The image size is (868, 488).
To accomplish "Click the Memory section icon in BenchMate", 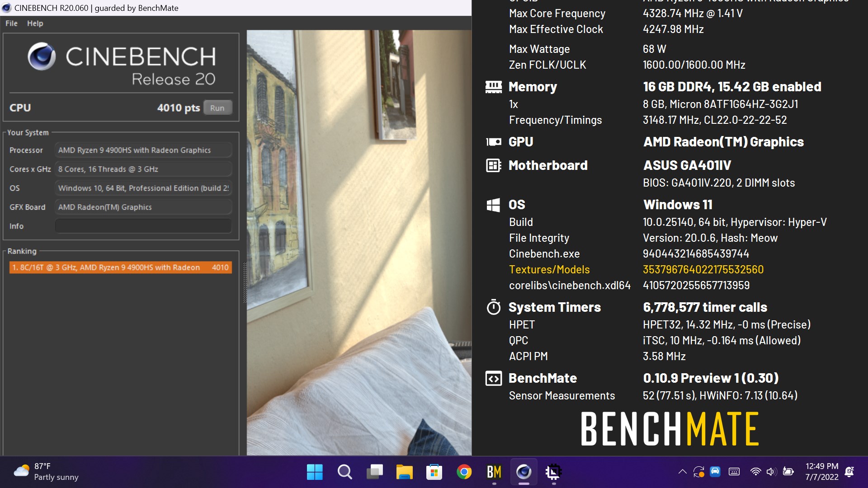I will point(493,87).
